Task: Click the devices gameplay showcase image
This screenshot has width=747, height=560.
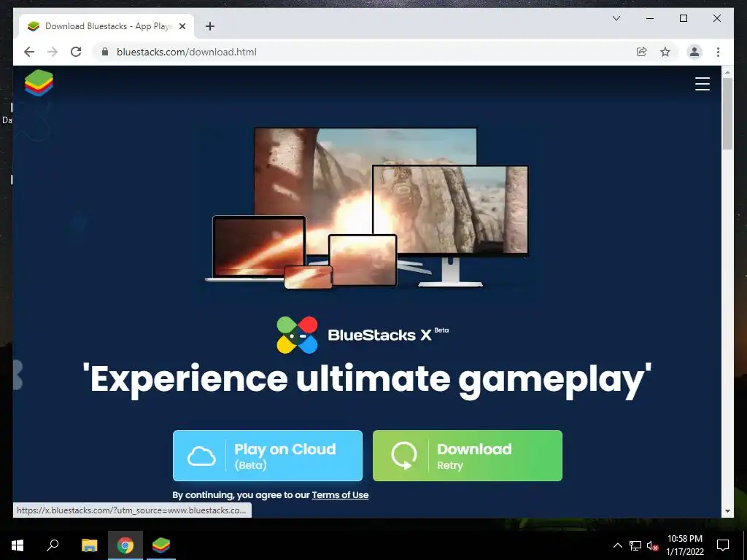Action: (367, 208)
